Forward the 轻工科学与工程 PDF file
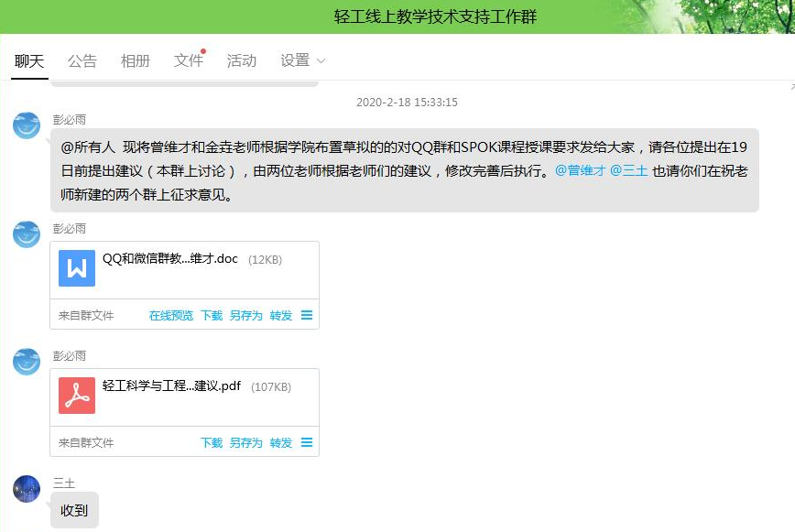The height and width of the screenshot is (532, 795). (x=280, y=442)
